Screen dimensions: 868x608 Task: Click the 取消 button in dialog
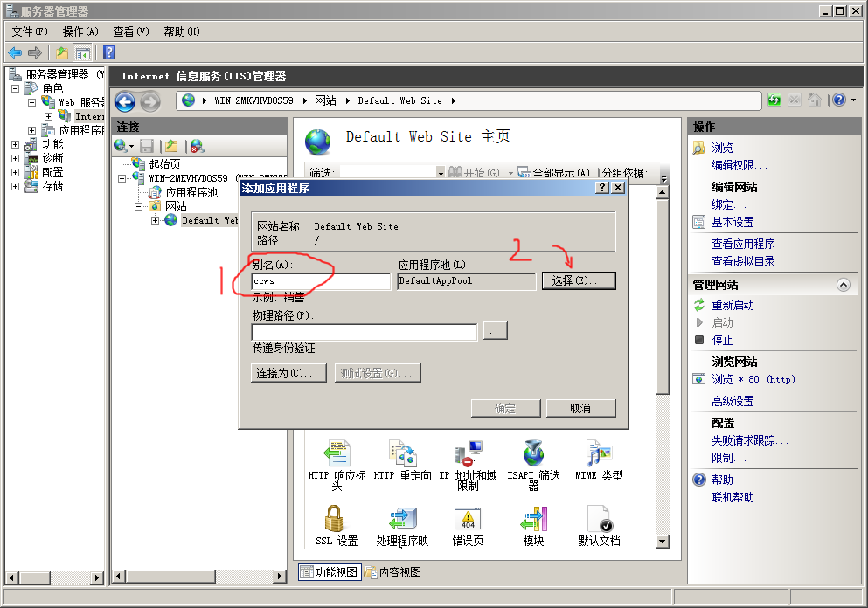point(580,408)
